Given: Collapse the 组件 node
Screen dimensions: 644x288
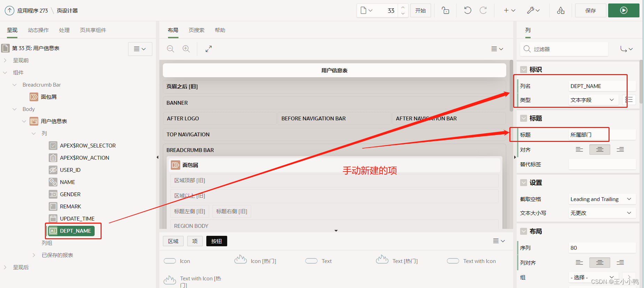Looking at the screenshot, I should pyautogui.click(x=5, y=72).
